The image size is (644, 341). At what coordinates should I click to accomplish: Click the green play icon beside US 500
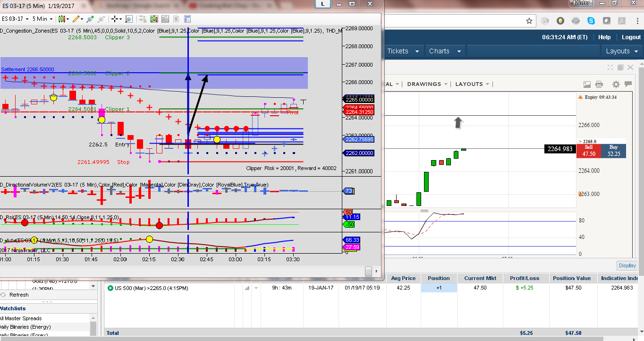110,288
